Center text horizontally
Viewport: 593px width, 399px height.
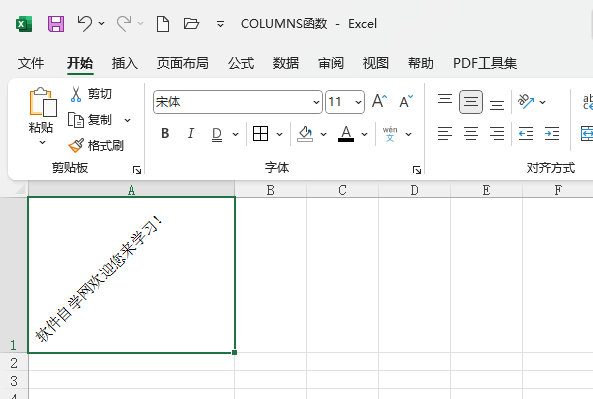[471, 134]
